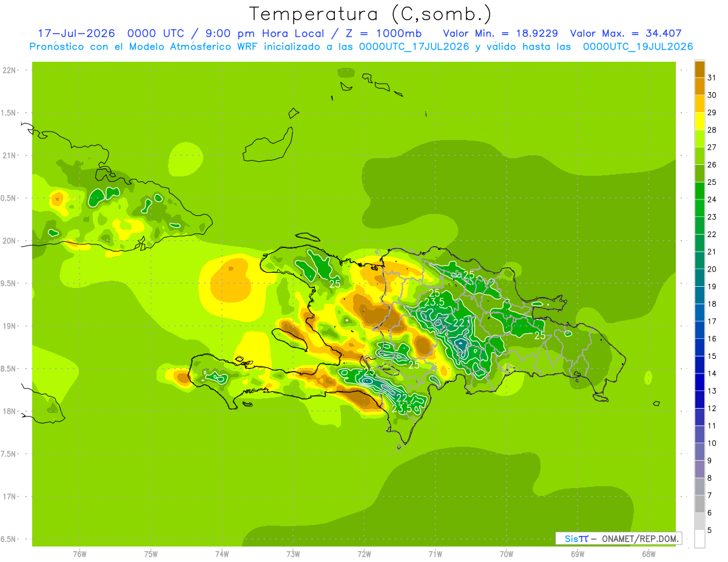Viewport: 728px width, 562px height.
Task: Pick the yellow swatch between legend 28 and 29
Action: tap(699, 121)
